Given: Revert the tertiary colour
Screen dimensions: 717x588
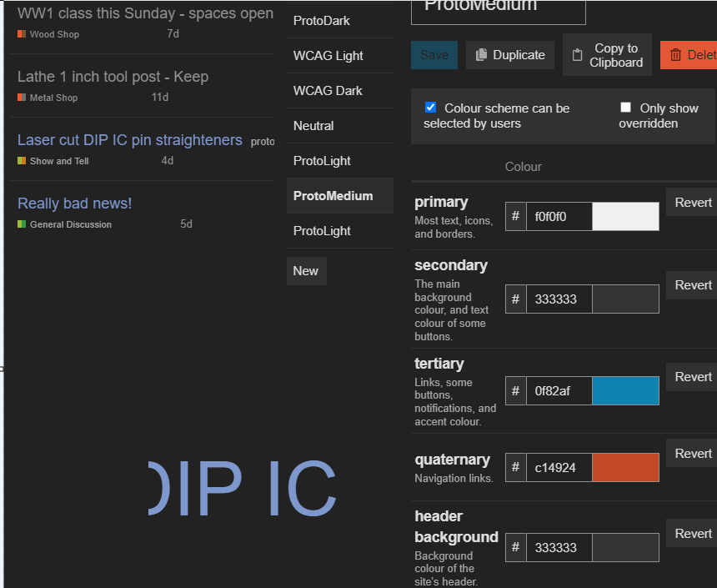Looking at the screenshot, I should (x=692, y=377).
